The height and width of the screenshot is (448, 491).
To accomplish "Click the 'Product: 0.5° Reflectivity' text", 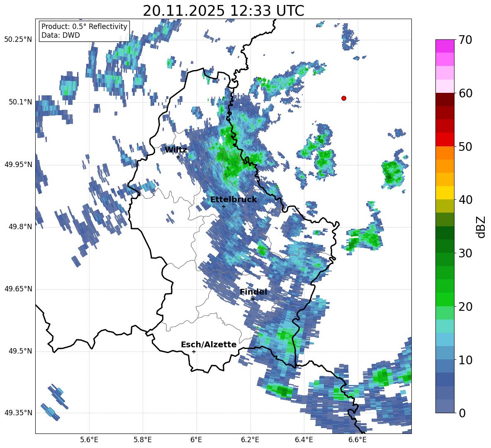I will pyautogui.click(x=84, y=27).
